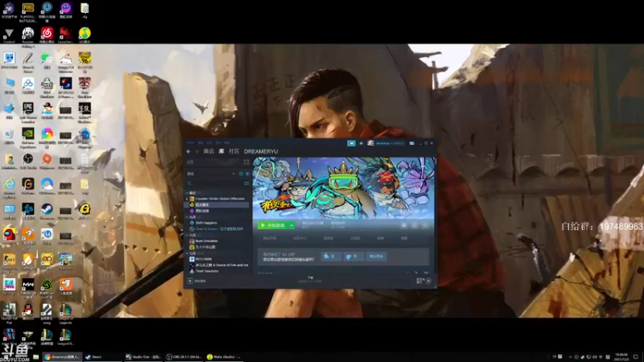
Task: Toggle sort-by-recent clock filter in library
Action: 241,174
